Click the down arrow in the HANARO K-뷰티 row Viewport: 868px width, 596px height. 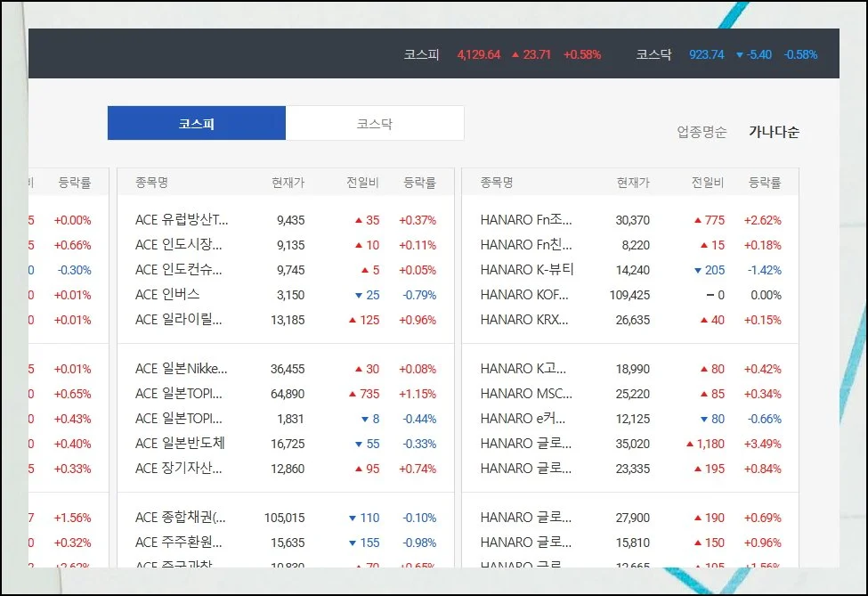coord(698,271)
